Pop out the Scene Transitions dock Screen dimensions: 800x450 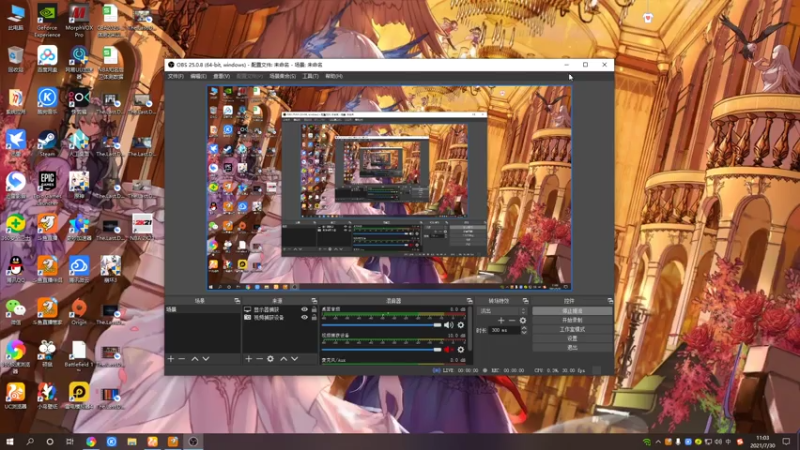tap(526, 301)
